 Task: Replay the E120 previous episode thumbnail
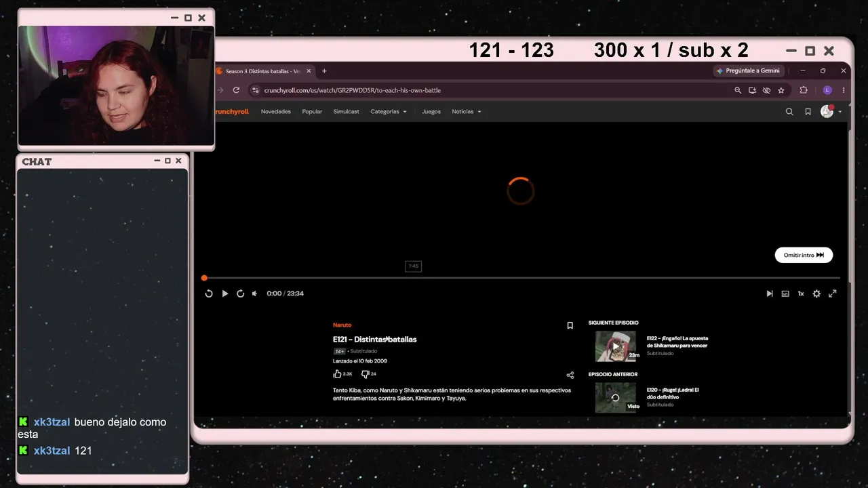[616, 398]
